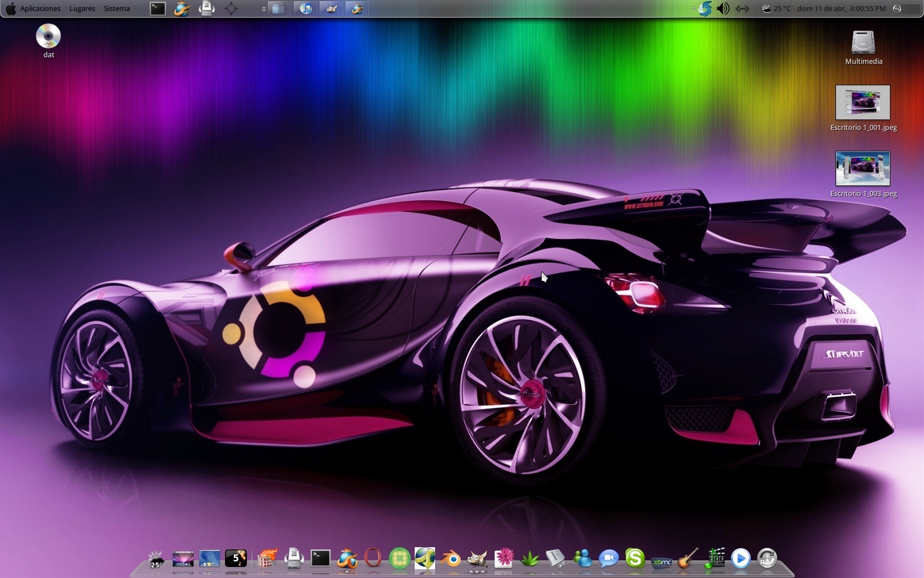Click the grey sync arrows dock icon
924x578 pixels.
click(767, 559)
